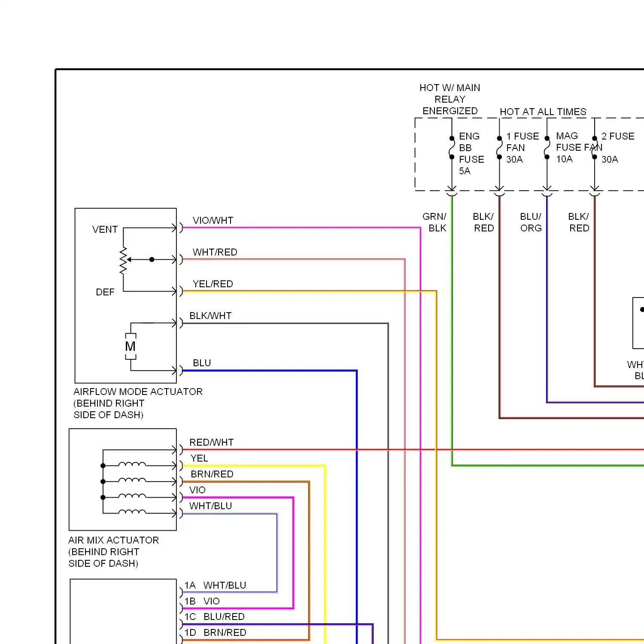Click the RED/WHT wire label

click(x=212, y=442)
